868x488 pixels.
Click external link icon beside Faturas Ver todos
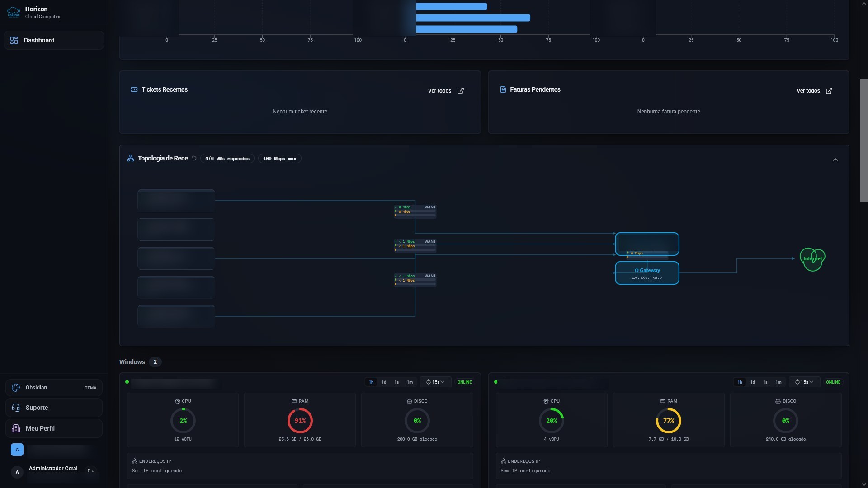click(x=829, y=91)
